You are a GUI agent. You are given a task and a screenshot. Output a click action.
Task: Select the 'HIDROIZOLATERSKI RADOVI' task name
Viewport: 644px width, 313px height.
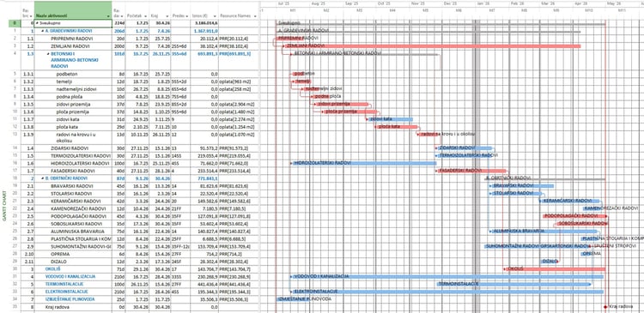(80, 163)
